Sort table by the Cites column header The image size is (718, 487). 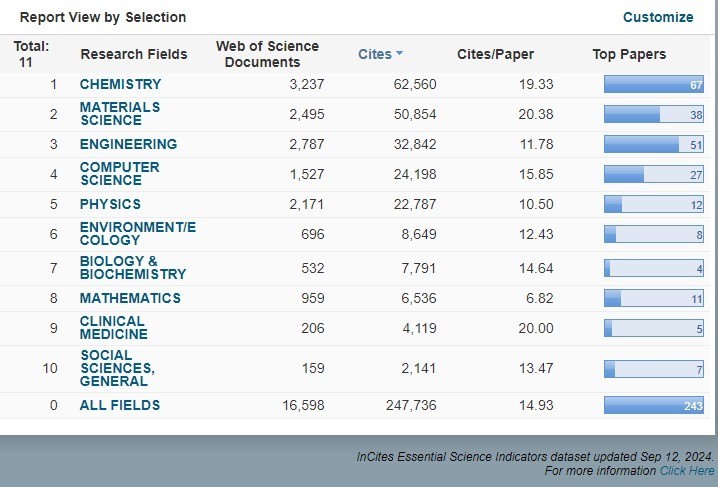coord(375,54)
